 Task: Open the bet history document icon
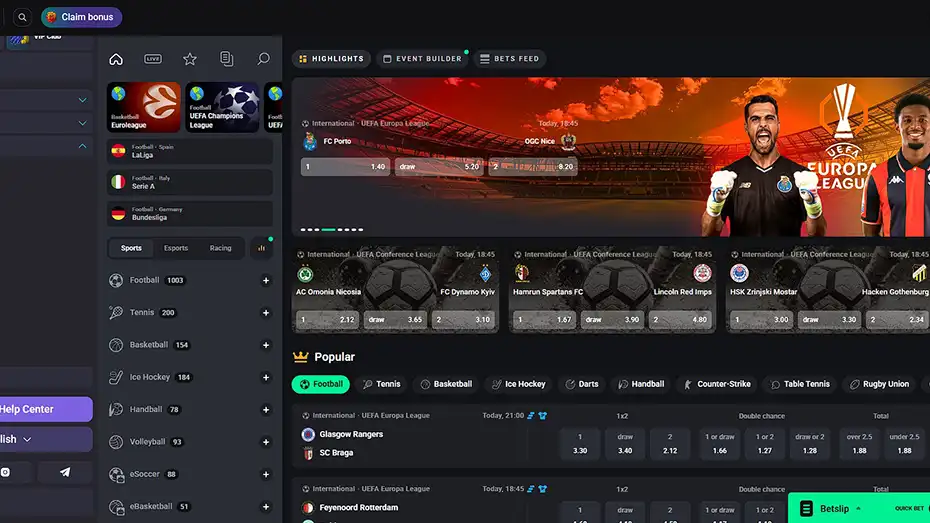click(227, 59)
